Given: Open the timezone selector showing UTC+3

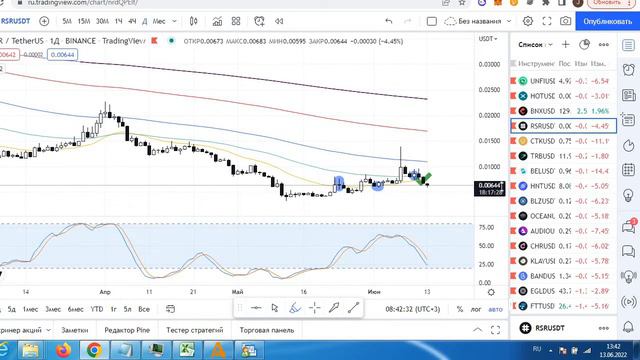Looking at the screenshot, I should 413,309.
